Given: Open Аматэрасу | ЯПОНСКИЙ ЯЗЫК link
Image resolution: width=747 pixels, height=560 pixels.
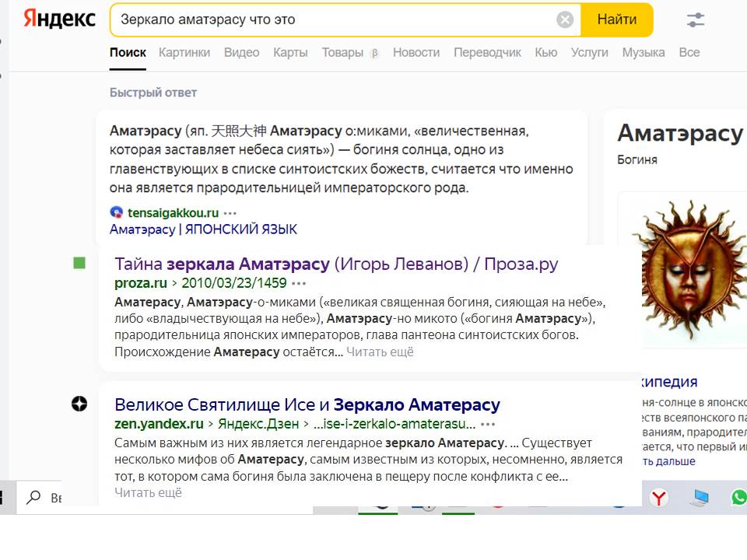Looking at the screenshot, I should (x=203, y=229).
